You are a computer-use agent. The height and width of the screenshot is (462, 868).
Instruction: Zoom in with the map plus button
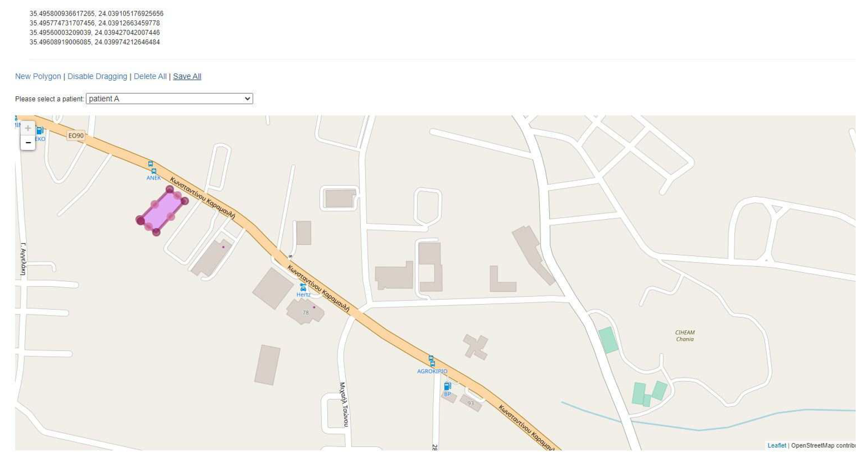[x=28, y=128]
